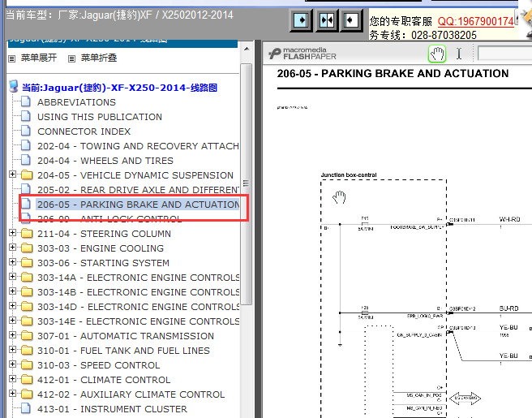Open 206-09 Anti-Lock Control entry

click(x=109, y=219)
